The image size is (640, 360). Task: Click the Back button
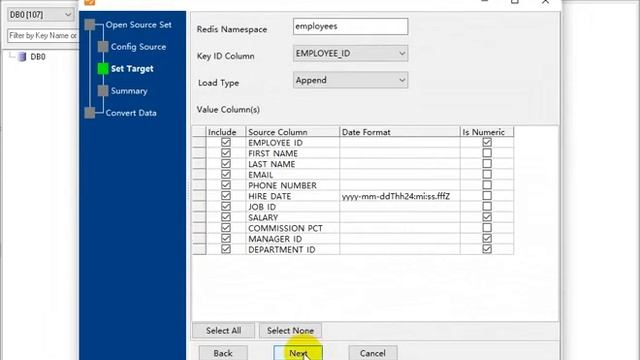[223, 353]
